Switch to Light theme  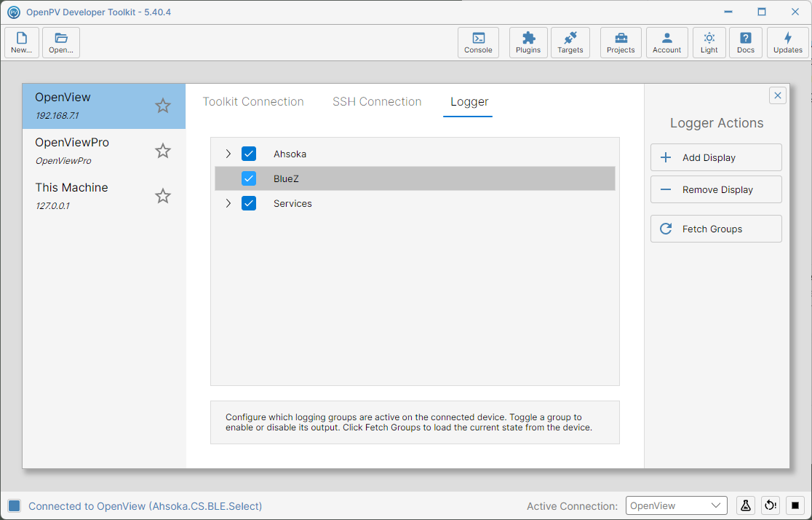tap(709, 42)
